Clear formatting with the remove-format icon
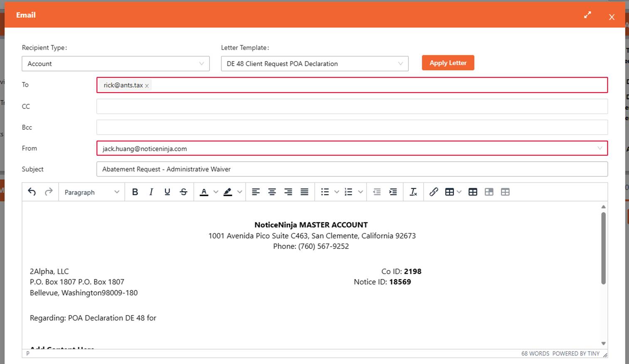The width and height of the screenshot is (629, 364). coord(413,192)
